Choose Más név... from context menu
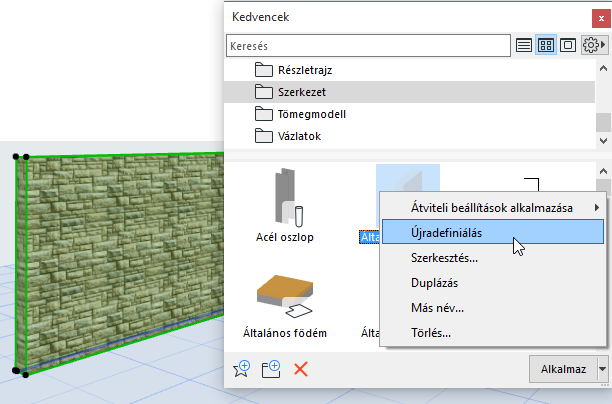The image size is (612, 404). coord(493,308)
